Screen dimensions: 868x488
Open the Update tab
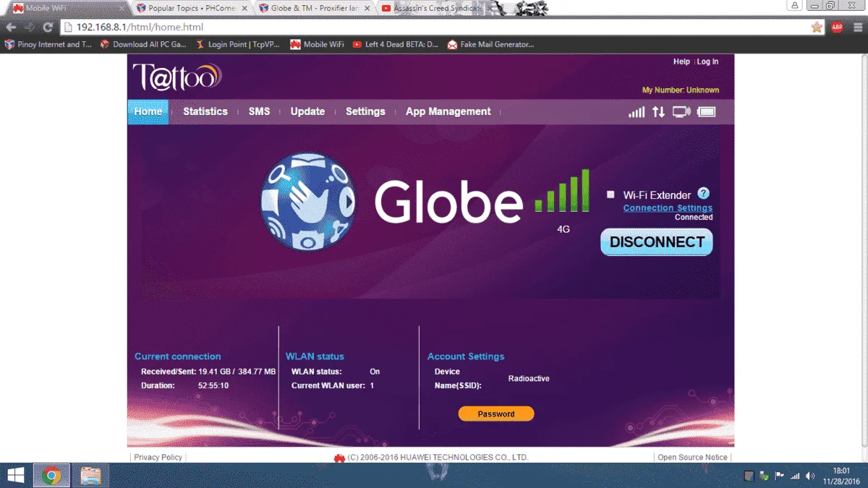tap(307, 112)
